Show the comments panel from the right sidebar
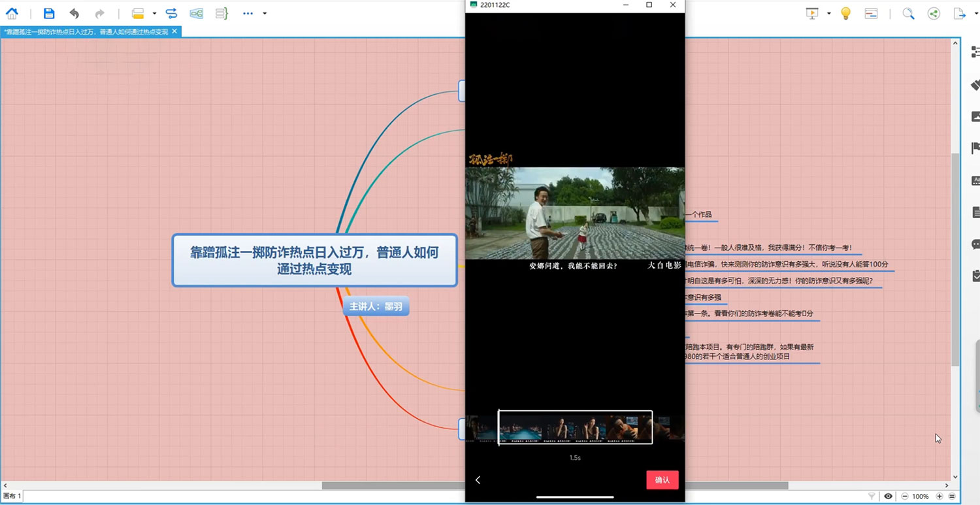 click(x=975, y=244)
